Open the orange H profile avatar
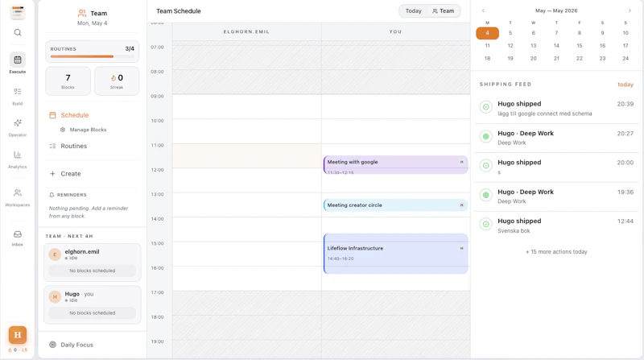644x360 pixels. tap(18, 335)
